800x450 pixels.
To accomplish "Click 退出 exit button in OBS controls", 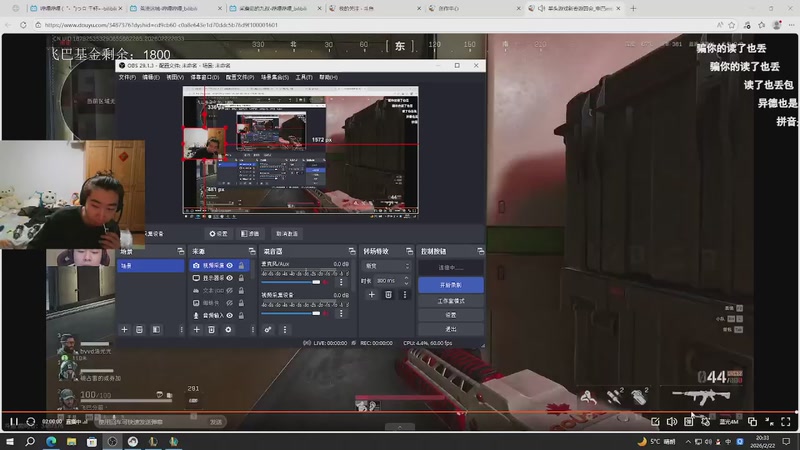I will click(451, 329).
